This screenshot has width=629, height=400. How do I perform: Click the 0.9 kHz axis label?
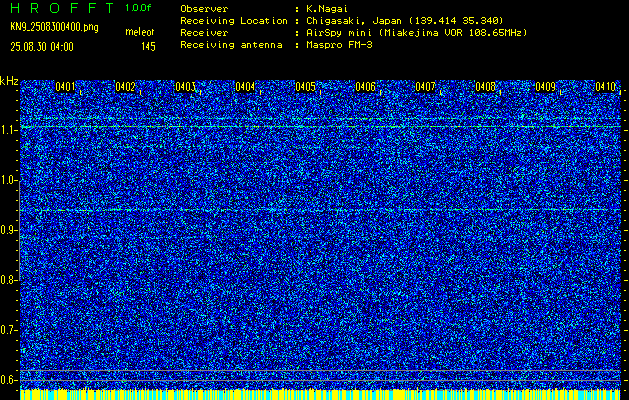[x=8, y=230]
